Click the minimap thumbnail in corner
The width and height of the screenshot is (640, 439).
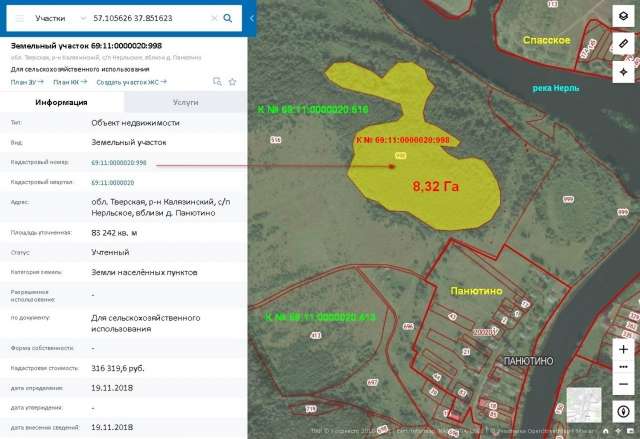(x=584, y=405)
